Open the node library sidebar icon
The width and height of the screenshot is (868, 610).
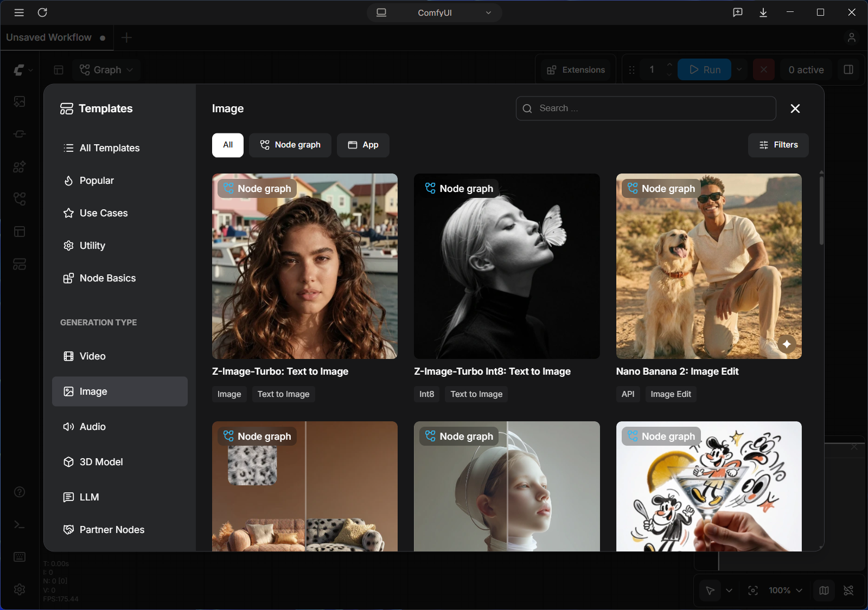20,134
